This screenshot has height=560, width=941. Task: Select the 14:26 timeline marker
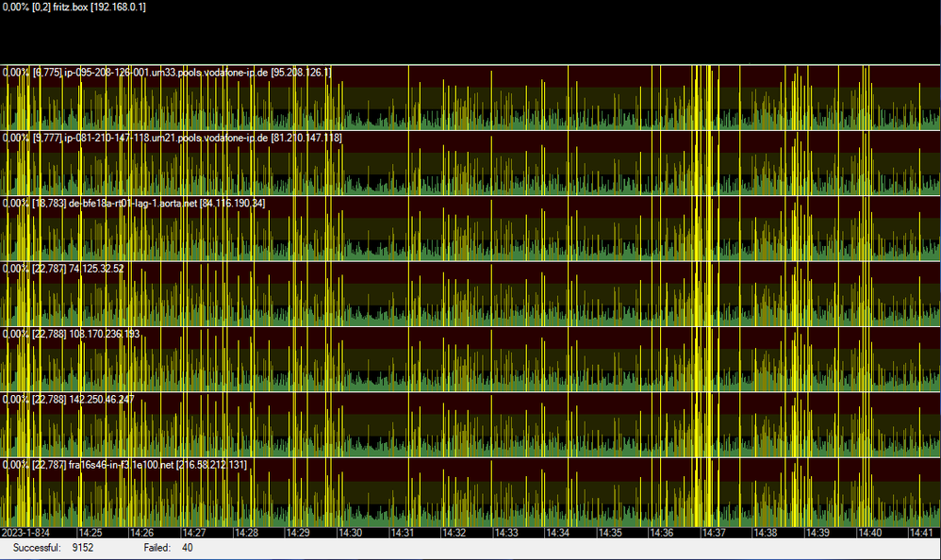(x=142, y=533)
